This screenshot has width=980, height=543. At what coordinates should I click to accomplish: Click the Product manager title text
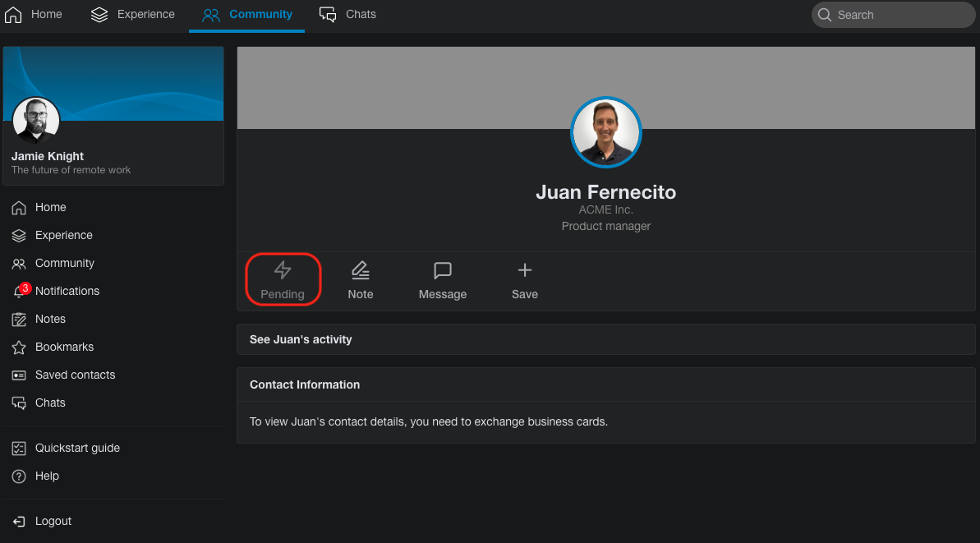605,226
